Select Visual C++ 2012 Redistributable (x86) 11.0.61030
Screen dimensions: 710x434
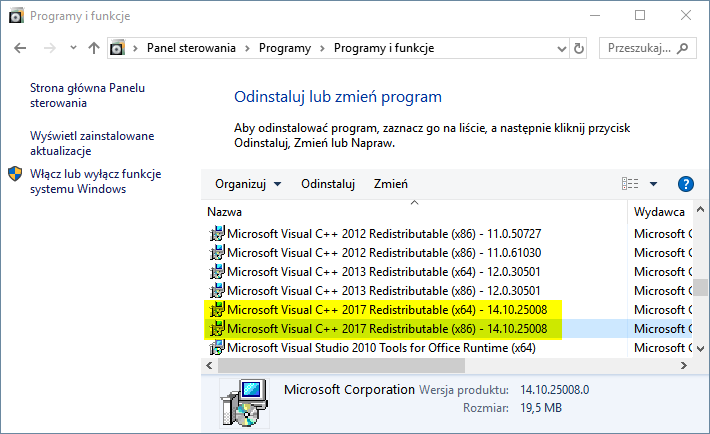(x=384, y=253)
